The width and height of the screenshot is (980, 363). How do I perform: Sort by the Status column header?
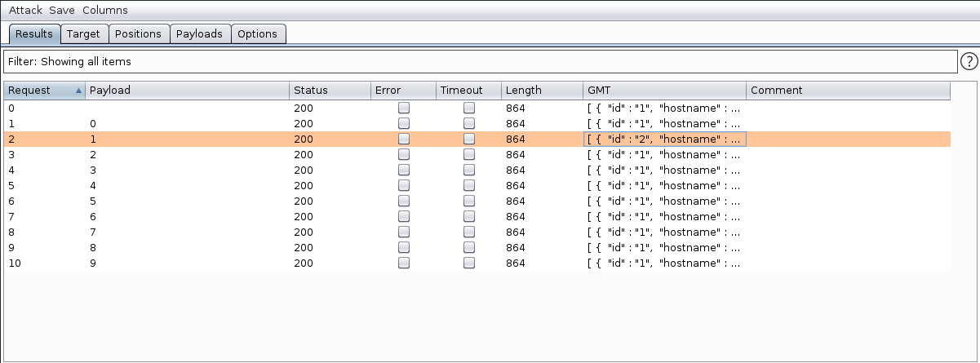[x=329, y=91]
